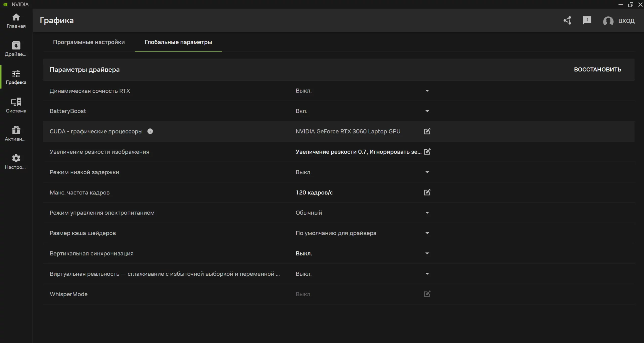The height and width of the screenshot is (343, 644).
Task: Open the Драйверы sidebar section
Action: click(16, 49)
